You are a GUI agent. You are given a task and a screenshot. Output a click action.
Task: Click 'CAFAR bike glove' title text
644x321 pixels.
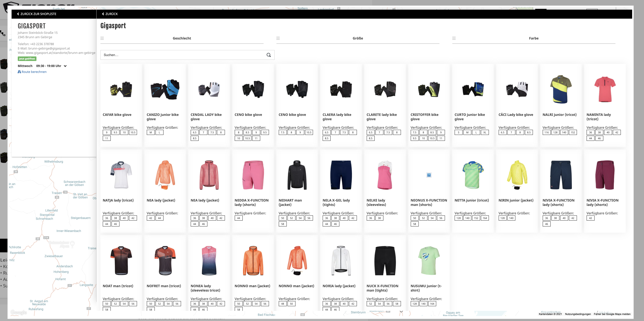coord(117,115)
